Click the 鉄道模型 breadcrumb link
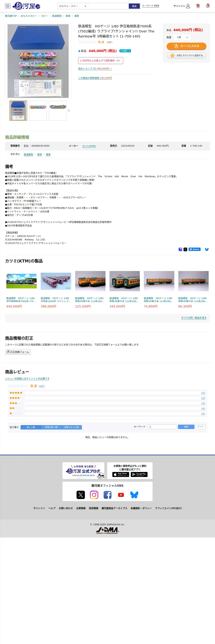This screenshot has height=644, width=215. click(x=57, y=16)
